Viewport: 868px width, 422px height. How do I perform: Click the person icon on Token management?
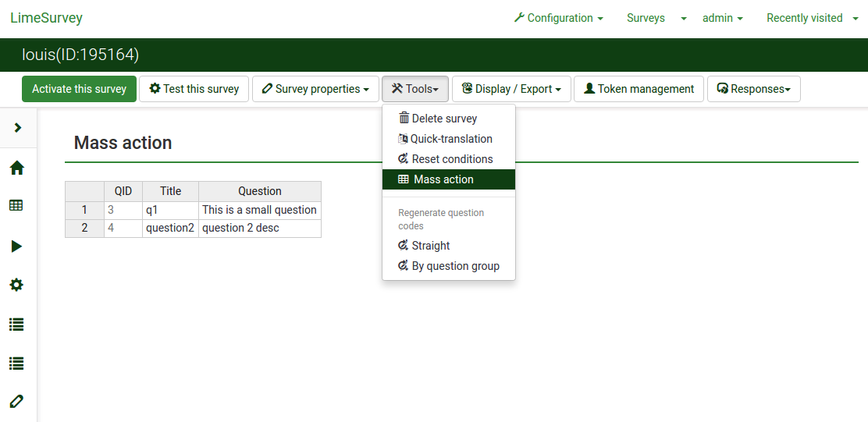pyautogui.click(x=589, y=88)
